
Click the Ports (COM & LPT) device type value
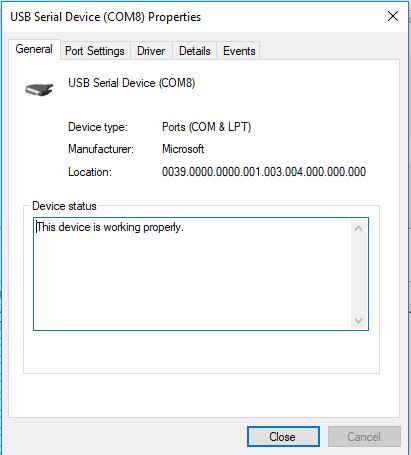click(x=206, y=127)
